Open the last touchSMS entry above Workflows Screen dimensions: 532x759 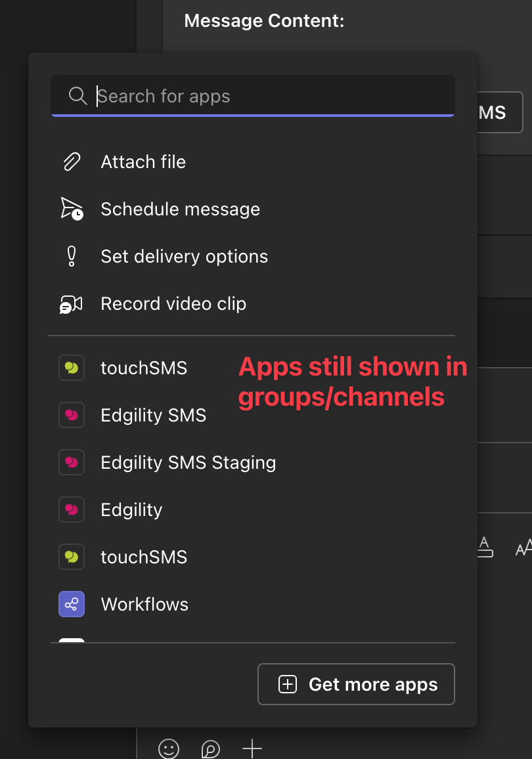144,557
